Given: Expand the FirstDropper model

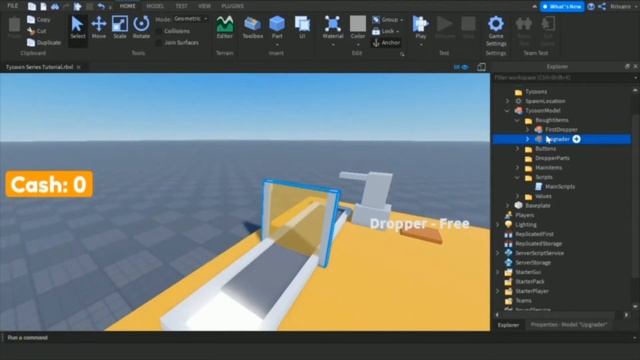Looking at the screenshot, I should 527,129.
